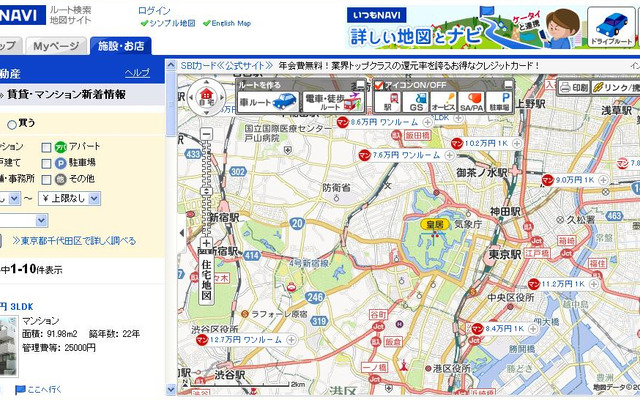
Task: Click the 12.7万円 ワンルーム mansion marker
Action: (202, 340)
